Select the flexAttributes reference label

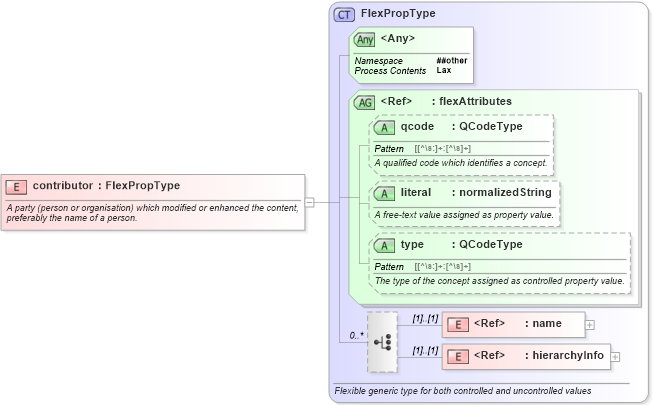pyautogui.click(x=446, y=101)
